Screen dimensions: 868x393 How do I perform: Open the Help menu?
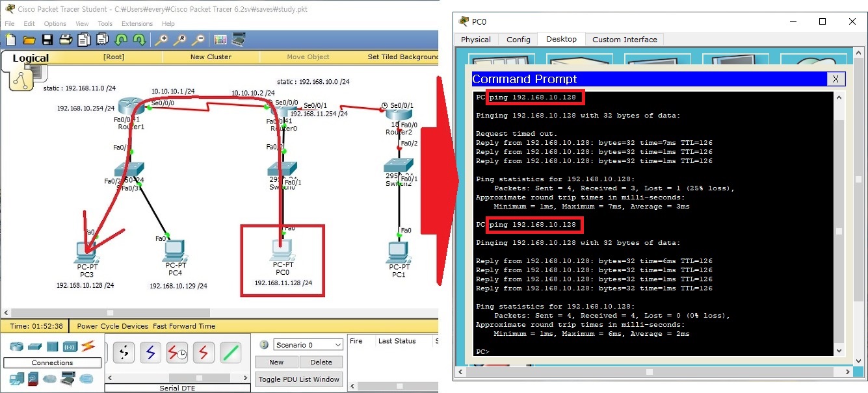[168, 23]
